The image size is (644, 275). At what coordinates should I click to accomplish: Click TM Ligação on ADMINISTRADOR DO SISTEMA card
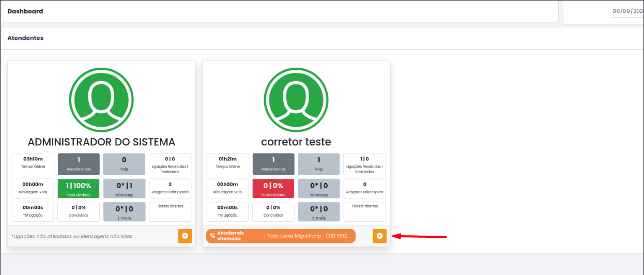(x=33, y=211)
